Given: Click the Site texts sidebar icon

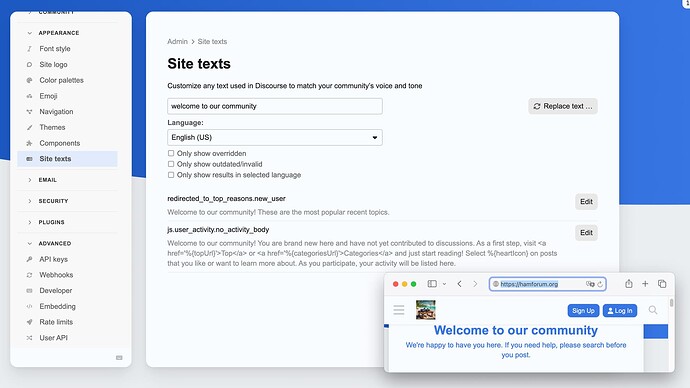Looking at the screenshot, I should (29, 159).
